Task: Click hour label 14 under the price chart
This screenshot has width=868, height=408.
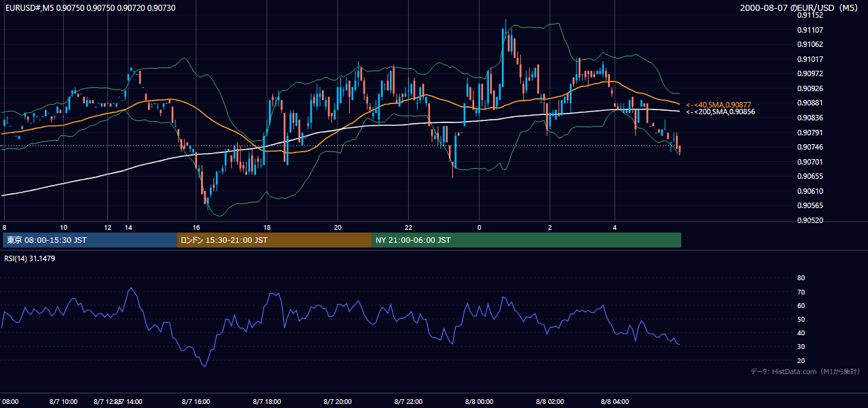Action: [x=128, y=227]
